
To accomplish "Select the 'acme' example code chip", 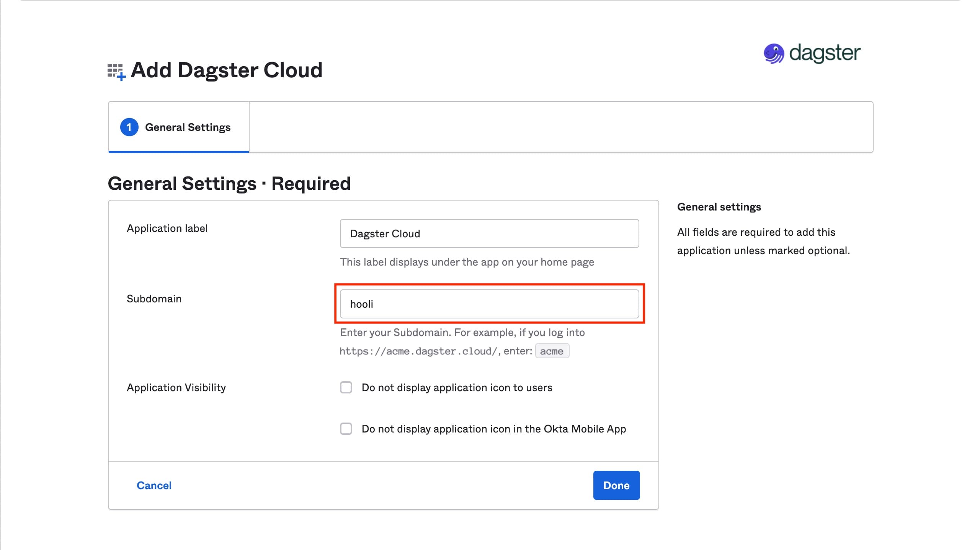I will coord(552,351).
